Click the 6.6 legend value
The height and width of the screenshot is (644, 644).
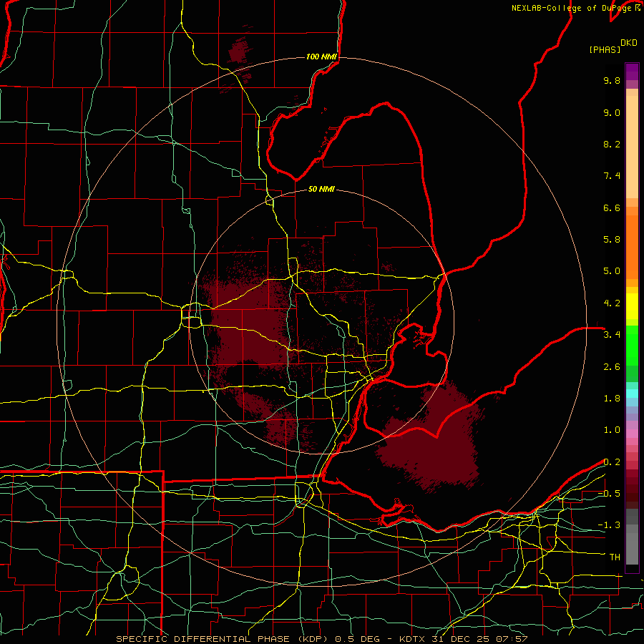(x=612, y=208)
